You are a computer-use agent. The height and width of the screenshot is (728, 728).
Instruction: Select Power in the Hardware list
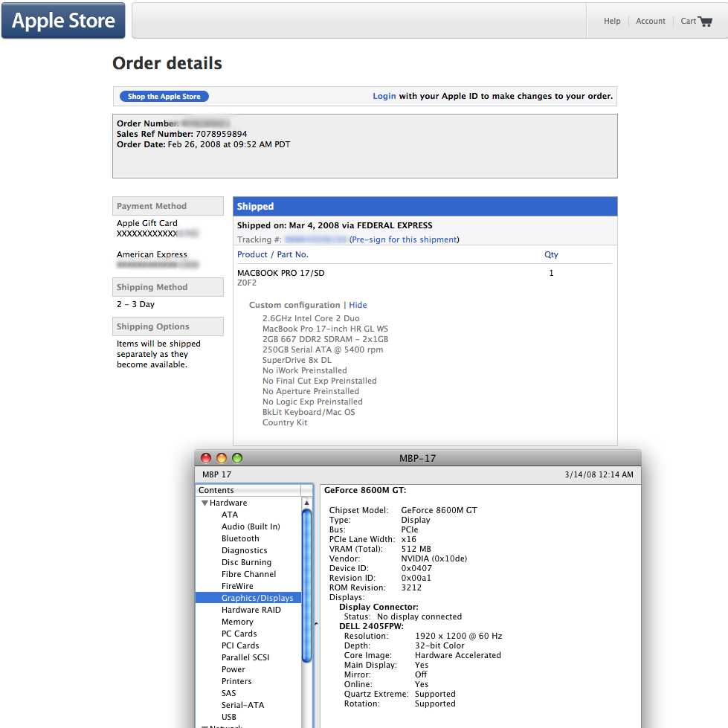click(233, 669)
